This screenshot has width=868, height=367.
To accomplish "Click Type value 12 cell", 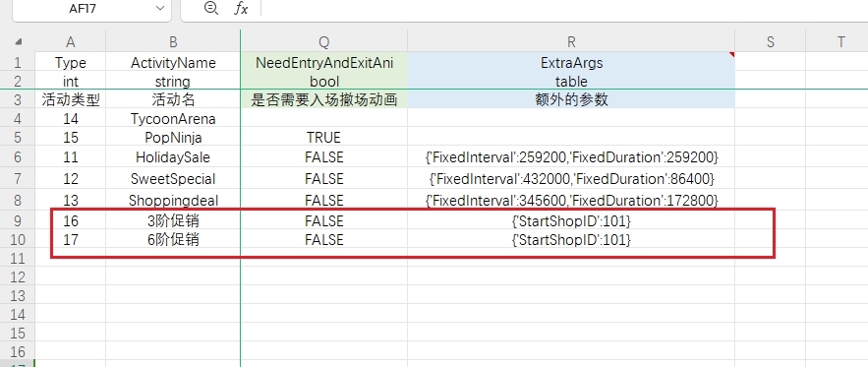I will pos(71,178).
